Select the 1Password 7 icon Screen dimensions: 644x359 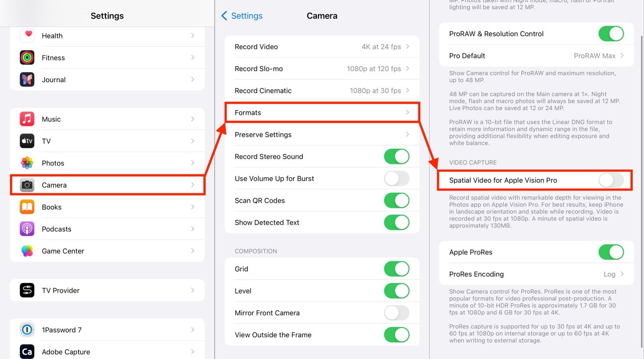(27, 330)
